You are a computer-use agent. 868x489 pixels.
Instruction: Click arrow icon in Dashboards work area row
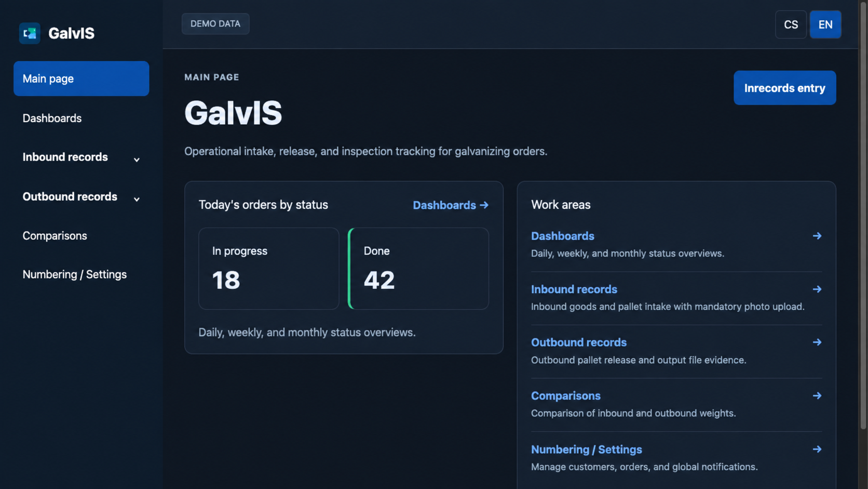click(817, 236)
